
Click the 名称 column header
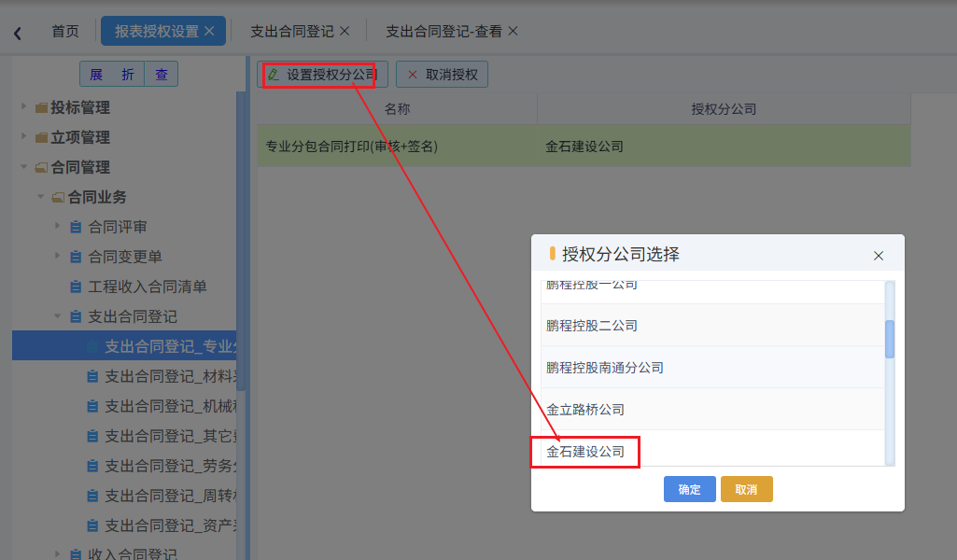(x=397, y=109)
